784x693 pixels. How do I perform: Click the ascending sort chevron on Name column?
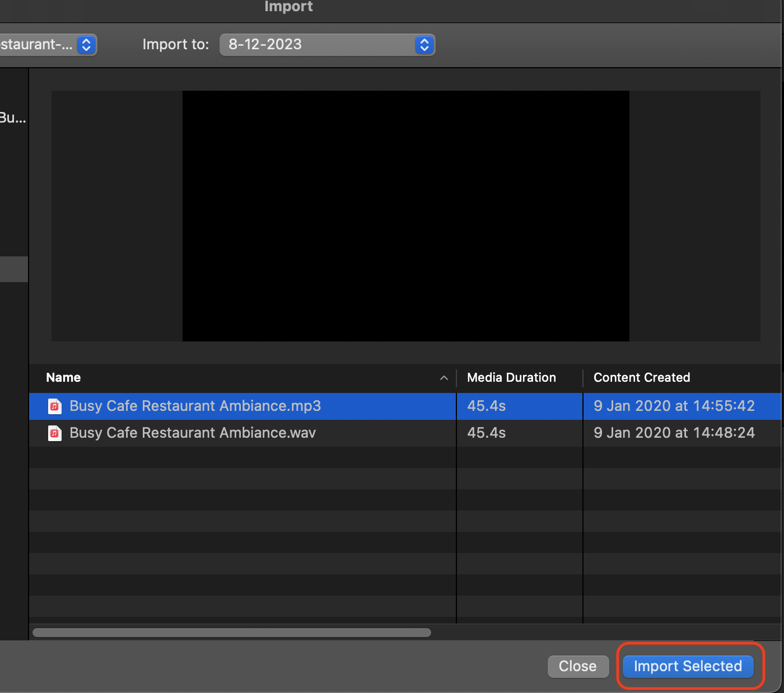coord(444,378)
